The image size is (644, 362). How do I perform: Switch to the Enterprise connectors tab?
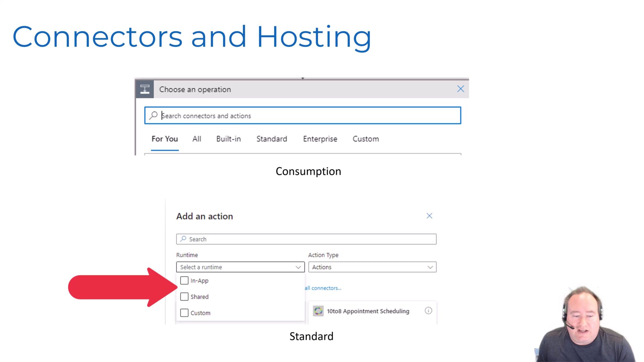click(x=320, y=139)
